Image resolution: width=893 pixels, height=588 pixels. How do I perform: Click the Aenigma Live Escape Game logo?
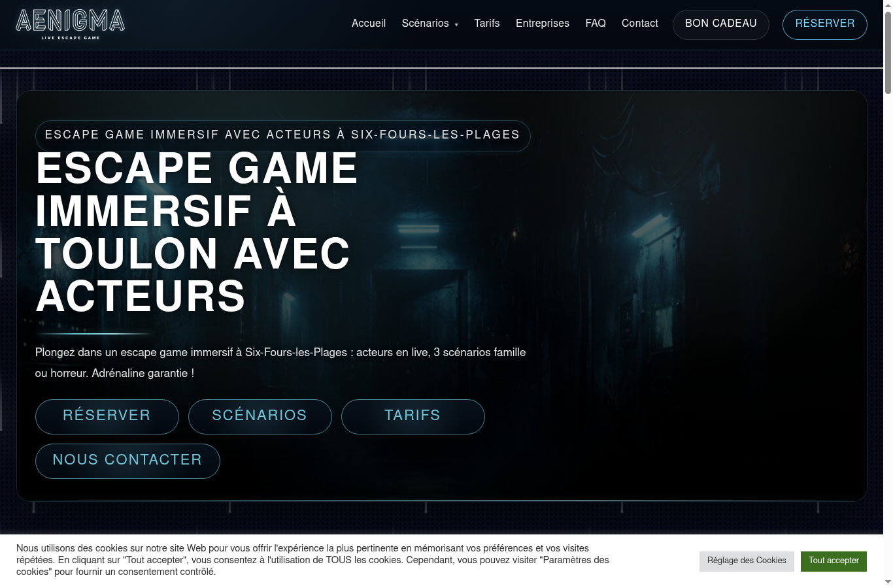point(71,25)
